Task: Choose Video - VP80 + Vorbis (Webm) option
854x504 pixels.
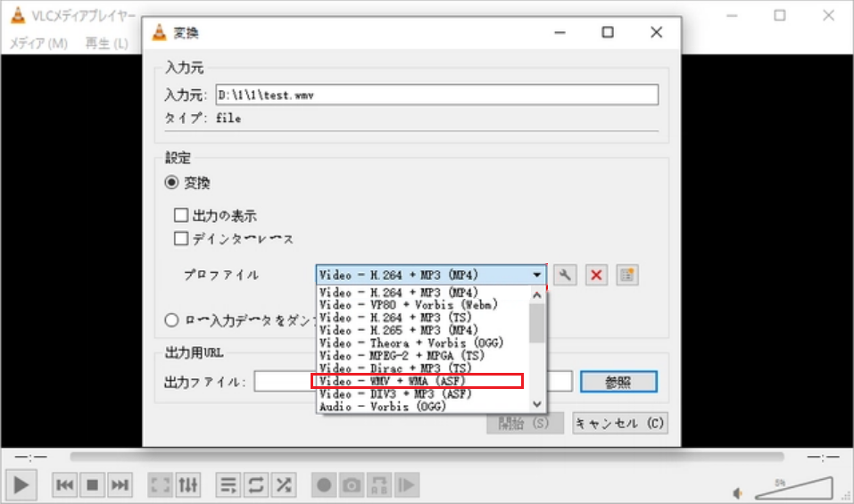Action: click(422, 305)
